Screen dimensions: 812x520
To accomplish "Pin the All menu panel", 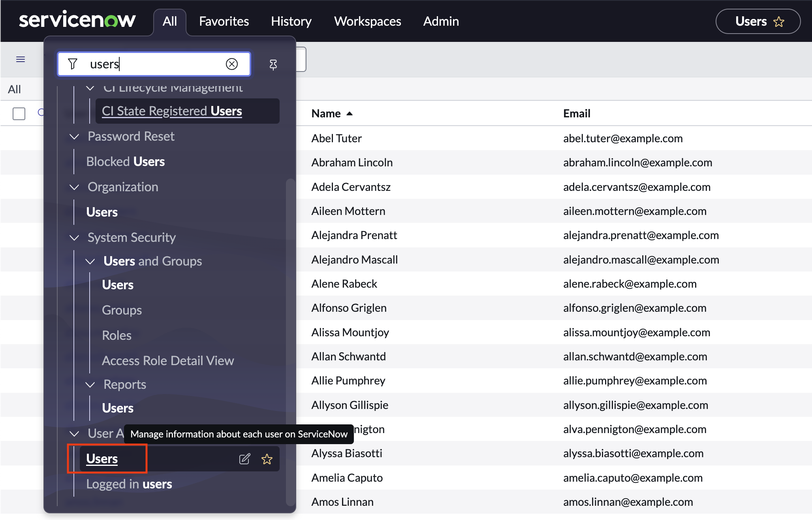I will 273,64.
